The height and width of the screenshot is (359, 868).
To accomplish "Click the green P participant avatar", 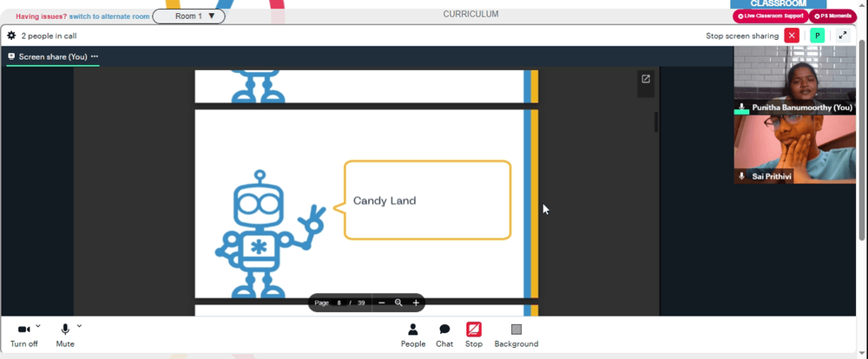I will click(817, 36).
